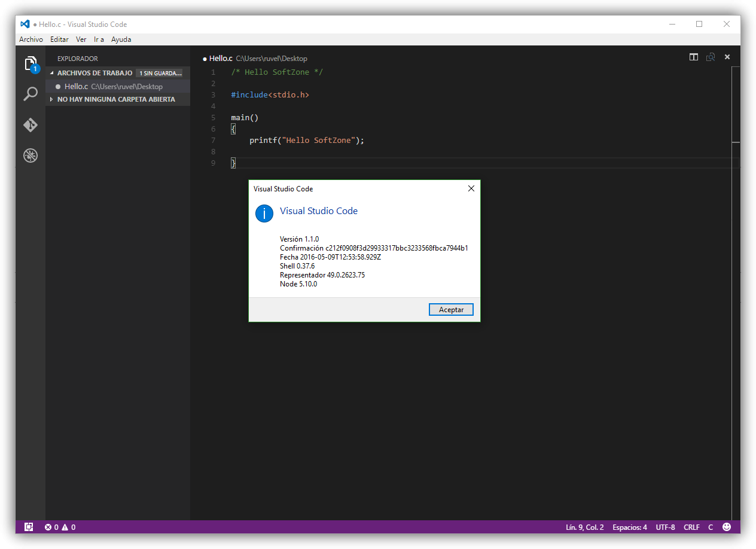Click the editor overview ruler scrollbar
The height and width of the screenshot is (549, 756).
click(x=736, y=293)
